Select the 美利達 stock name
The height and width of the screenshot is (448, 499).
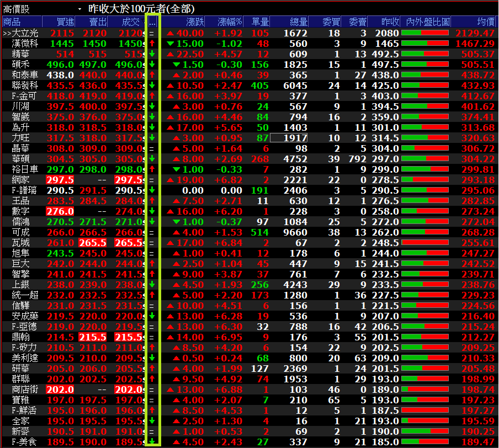(25, 358)
